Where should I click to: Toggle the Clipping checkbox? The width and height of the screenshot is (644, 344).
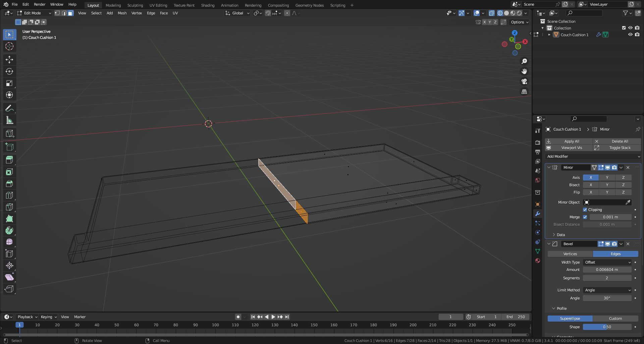tap(585, 210)
